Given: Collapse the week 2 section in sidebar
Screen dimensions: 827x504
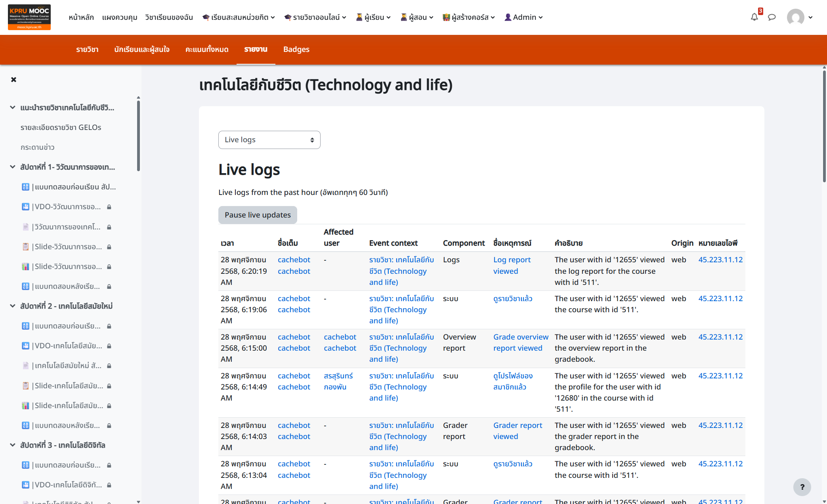Looking at the screenshot, I should tap(13, 306).
